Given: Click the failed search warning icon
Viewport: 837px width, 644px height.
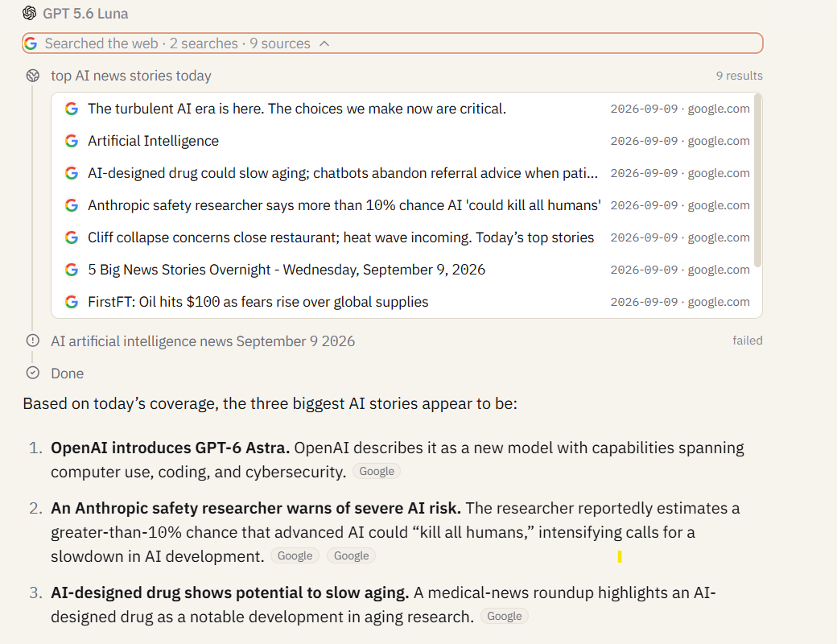Looking at the screenshot, I should (32, 341).
